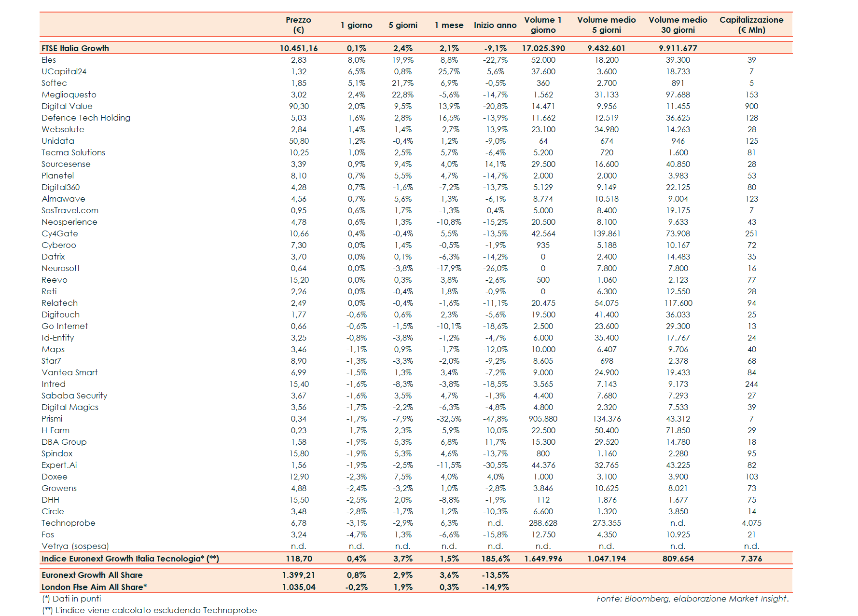The height and width of the screenshot is (616, 858).
Task: Click Technoprobe's capitalization 4.075
Action: [751, 523]
